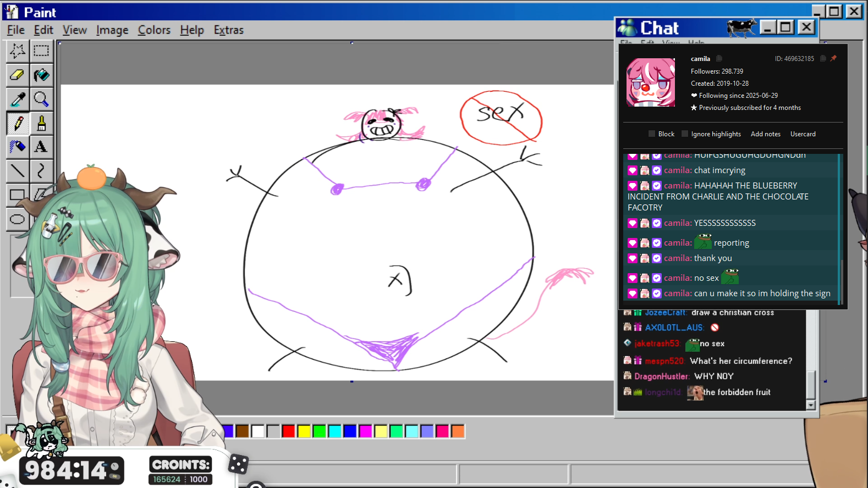The image size is (868, 488).
Task: Enable Ignore highlights checkbox
Action: click(x=685, y=134)
